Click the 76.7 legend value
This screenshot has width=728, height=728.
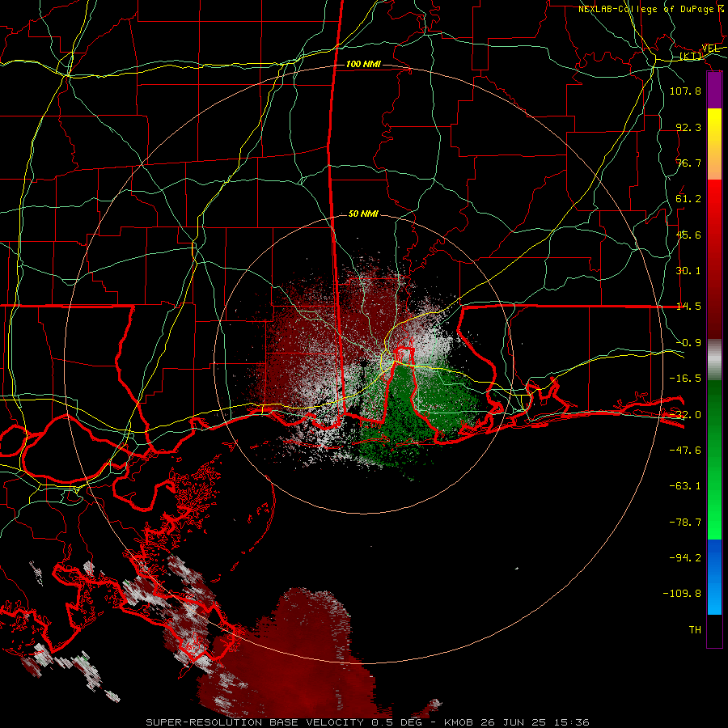[688, 163]
